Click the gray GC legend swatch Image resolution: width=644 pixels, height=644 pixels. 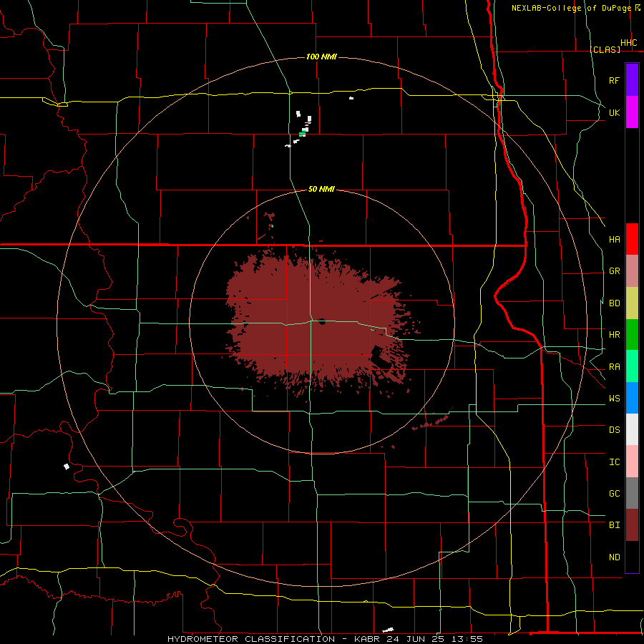(x=632, y=493)
